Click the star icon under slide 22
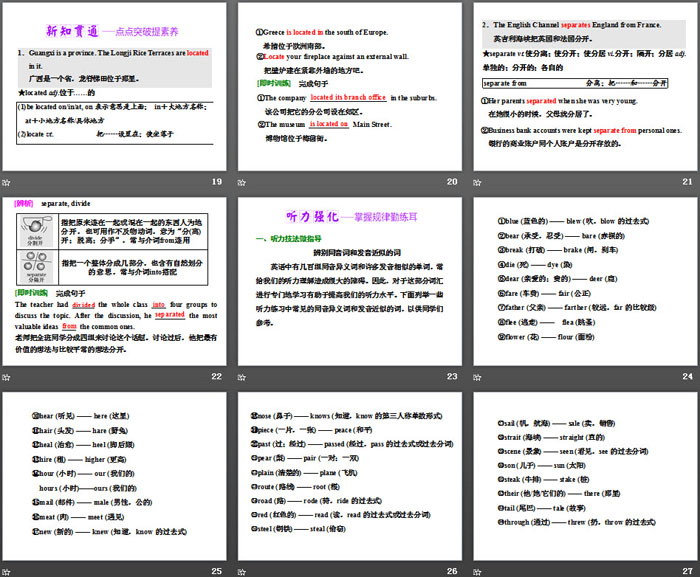 pos(6,377)
